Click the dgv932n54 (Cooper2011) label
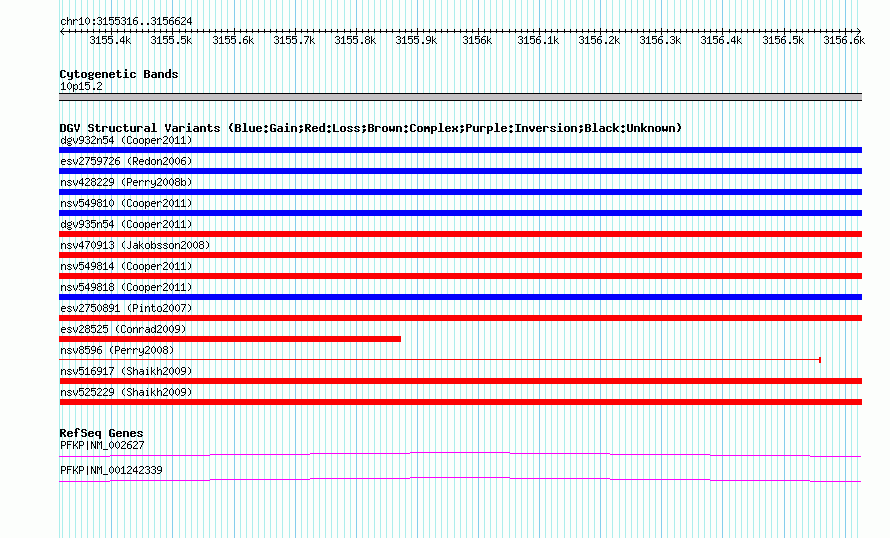Screen dimensions: 890x538 click(x=126, y=140)
